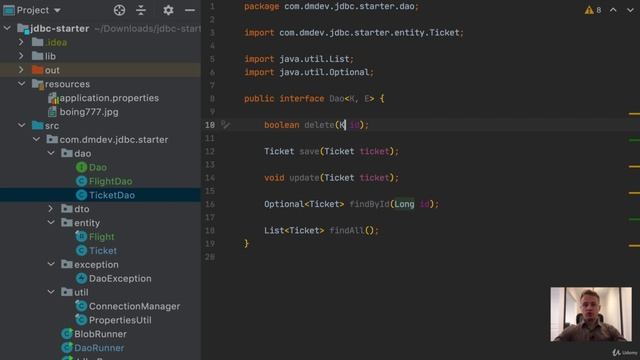The image size is (640, 360).
Task: Open the Dao interface file
Action: click(x=98, y=167)
